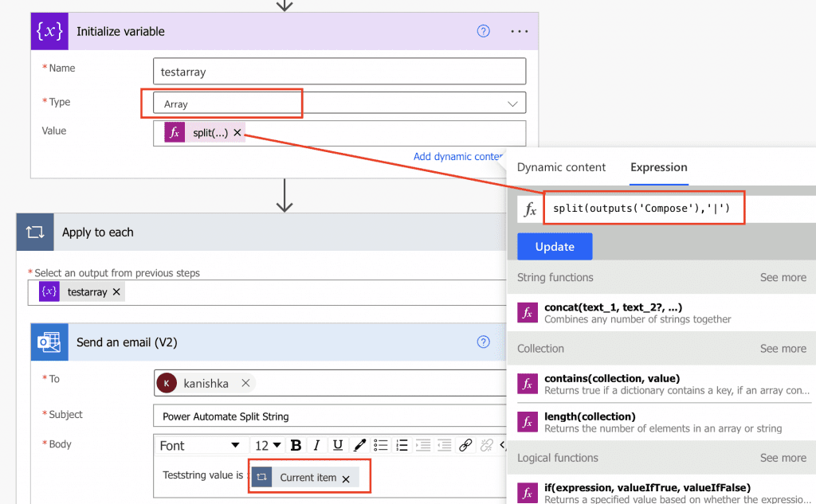The height and width of the screenshot is (504, 816).
Task: Click the Update button
Action: pos(555,247)
